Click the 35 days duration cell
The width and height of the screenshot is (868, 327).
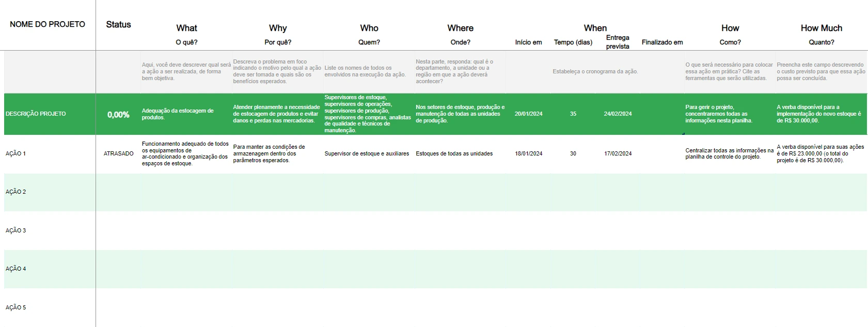point(573,114)
